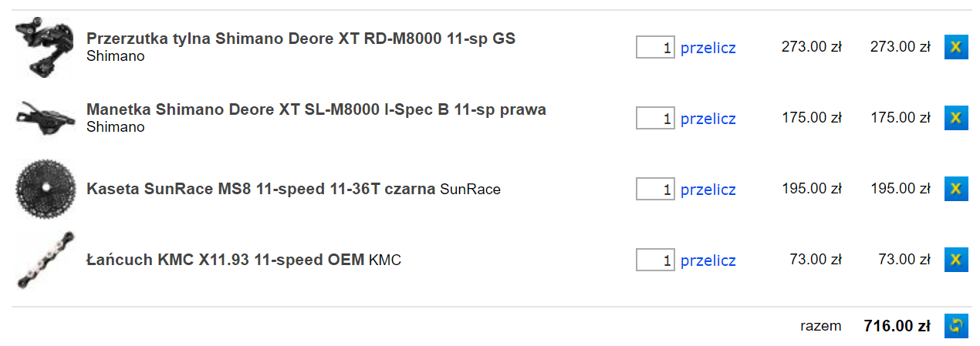The width and height of the screenshot is (980, 346).
Task: Remove the Shimano rear derailleur from the cart
Action: (956, 47)
